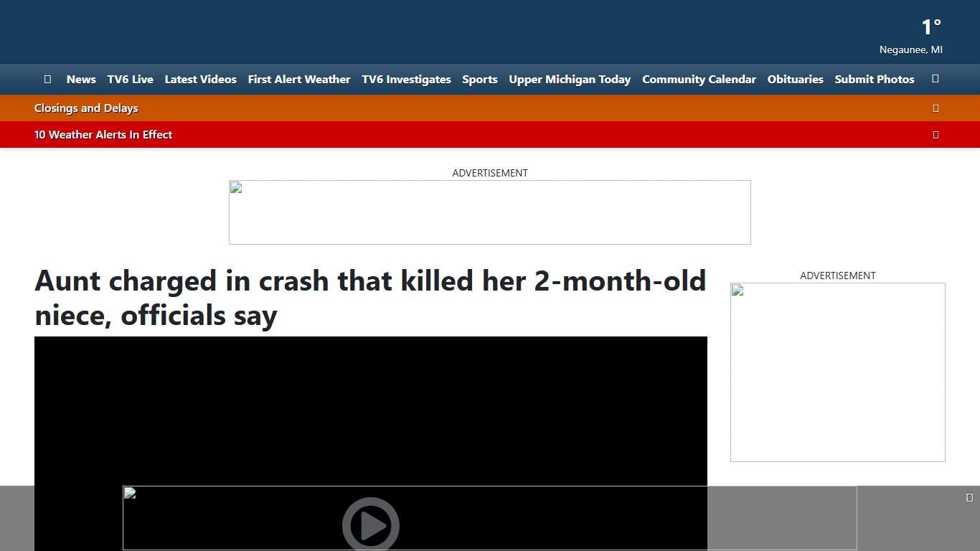Click the 1° temperature for Negaunee
Image resolution: width=980 pixels, height=551 pixels.
pyautogui.click(x=930, y=27)
